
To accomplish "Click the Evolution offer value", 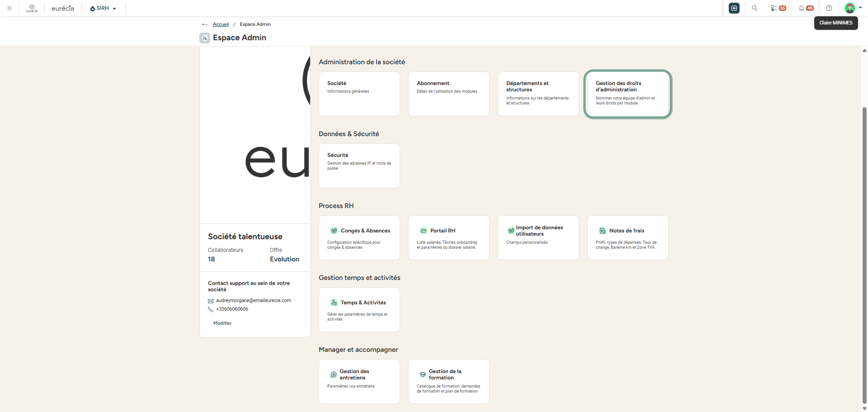I will pyautogui.click(x=284, y=259).
